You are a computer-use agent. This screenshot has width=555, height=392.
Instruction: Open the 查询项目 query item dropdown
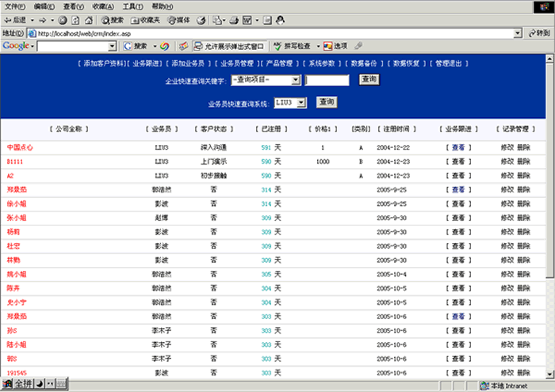(x=296, y=81)
